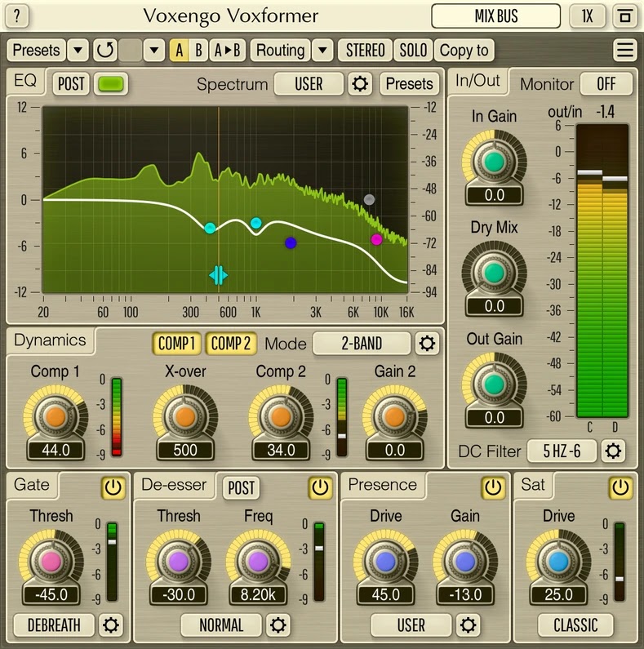Open the DC Filter 5 HZ -6 selector

[562, 451]
